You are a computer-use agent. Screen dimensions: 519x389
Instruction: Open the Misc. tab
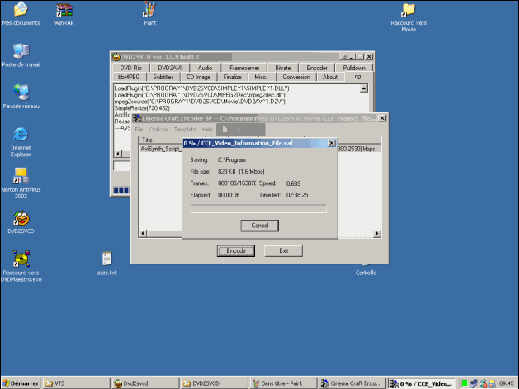[261, 77]
